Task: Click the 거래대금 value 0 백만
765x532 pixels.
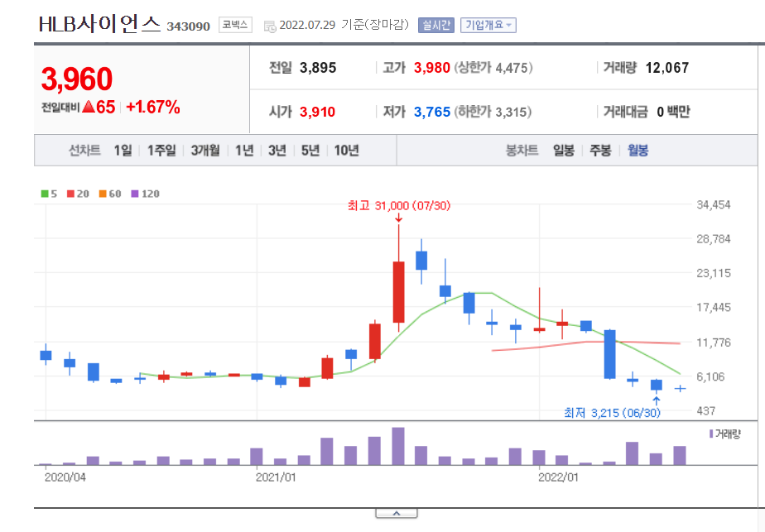Action: point(673,113)
